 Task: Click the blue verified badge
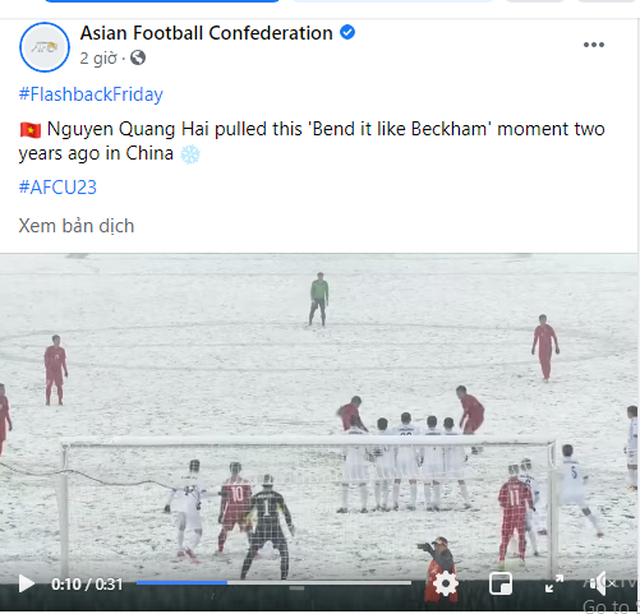coord(347,32)
